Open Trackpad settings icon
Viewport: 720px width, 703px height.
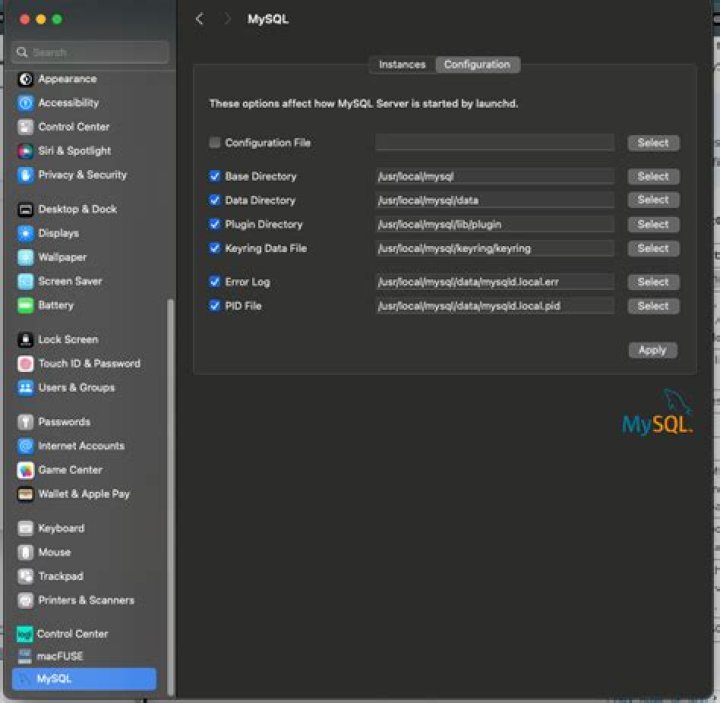click(x=26, y=576)
